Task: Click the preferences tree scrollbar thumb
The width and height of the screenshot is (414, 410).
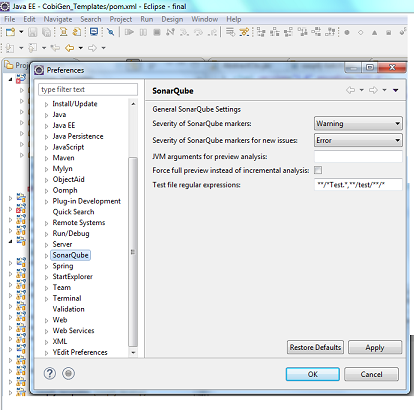Action: (x=133, y=252)
